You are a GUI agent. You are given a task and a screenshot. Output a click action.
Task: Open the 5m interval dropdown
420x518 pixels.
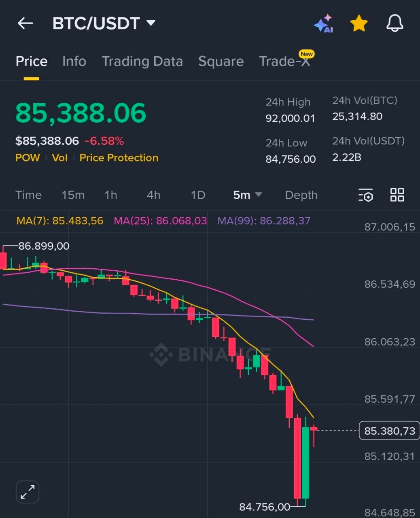pos(247,195)
